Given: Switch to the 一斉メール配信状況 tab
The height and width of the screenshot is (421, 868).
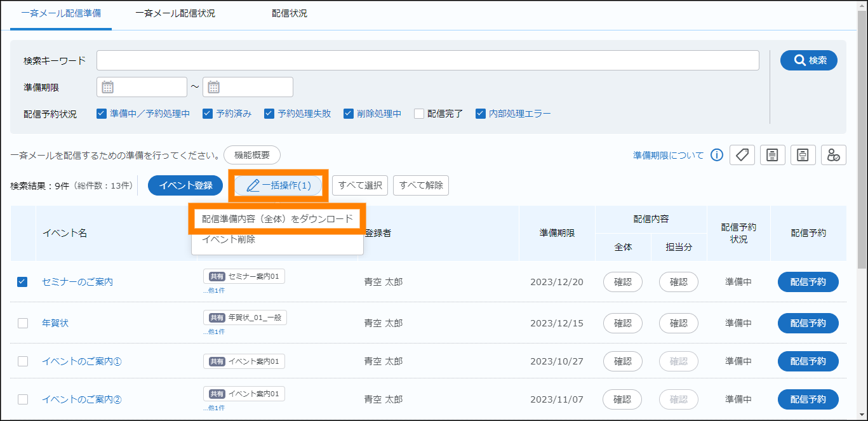Looking at the screenshot, I should pyautogui.click(x=175, y=13).
